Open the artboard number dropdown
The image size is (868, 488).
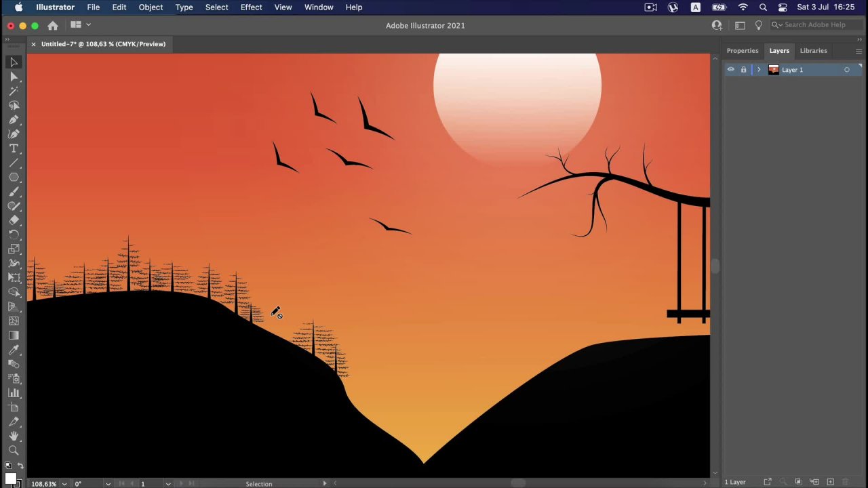pos(168,484)
